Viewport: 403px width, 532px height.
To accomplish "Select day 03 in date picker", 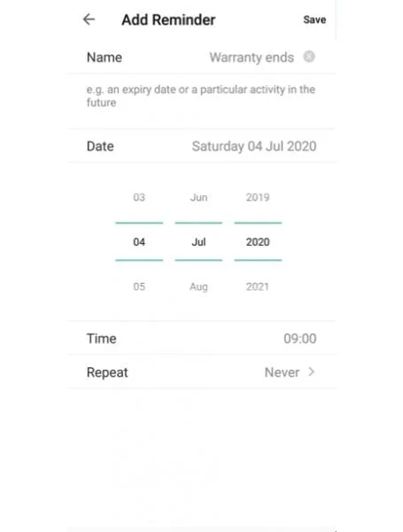I will 139,197.
